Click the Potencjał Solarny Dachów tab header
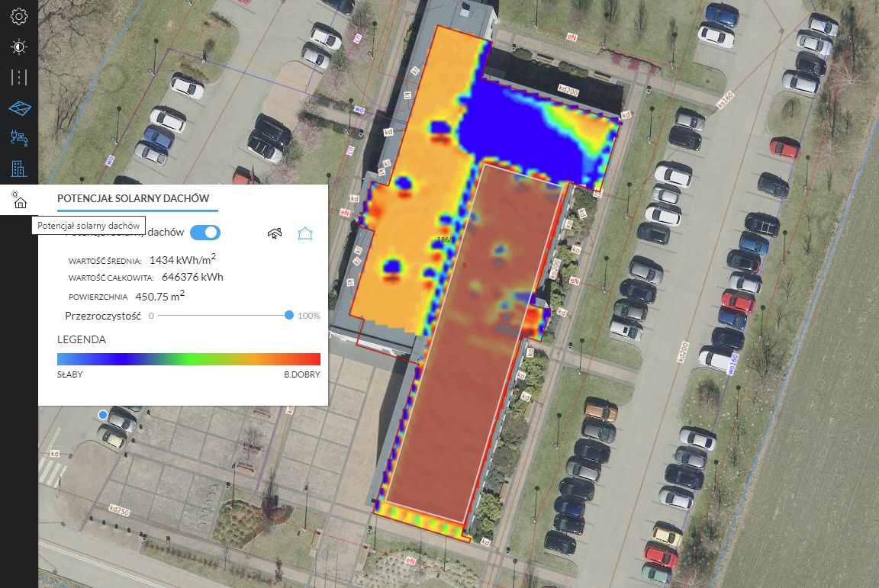Image resolution: width=879 pixels, height=588 pixels. [x=133, y=198]
